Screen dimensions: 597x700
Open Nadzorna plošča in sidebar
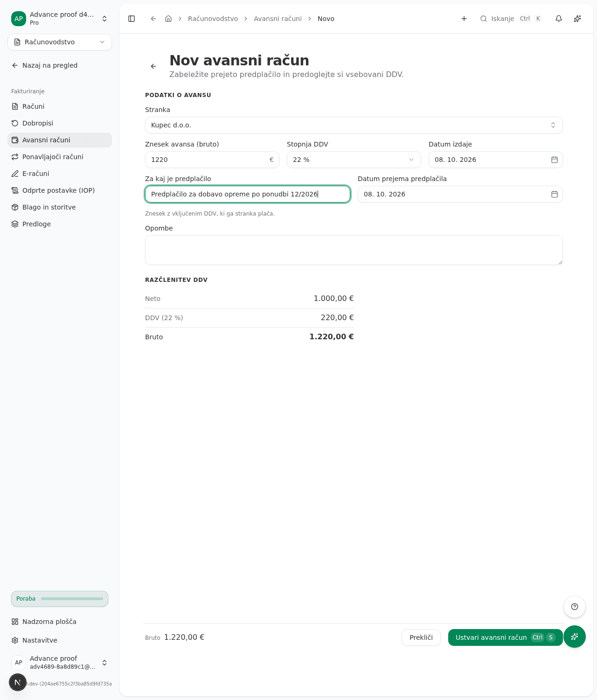coord(60,622)
